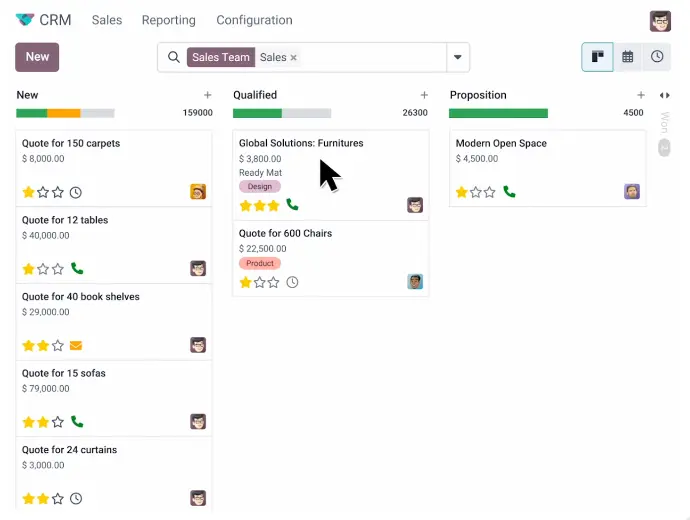Open the search options dropdown arrow

point(458,57)
